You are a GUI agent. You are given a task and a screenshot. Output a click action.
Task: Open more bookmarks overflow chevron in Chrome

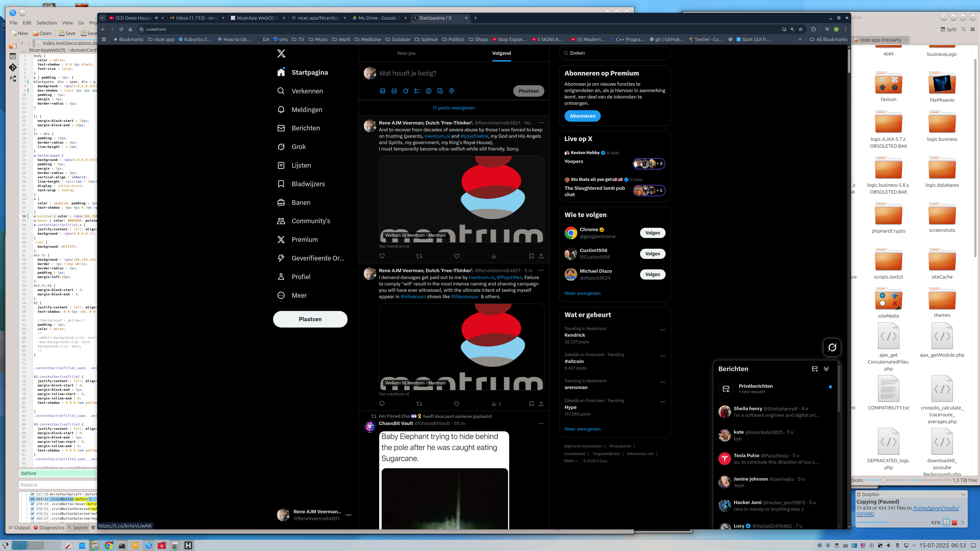[800, 40]
